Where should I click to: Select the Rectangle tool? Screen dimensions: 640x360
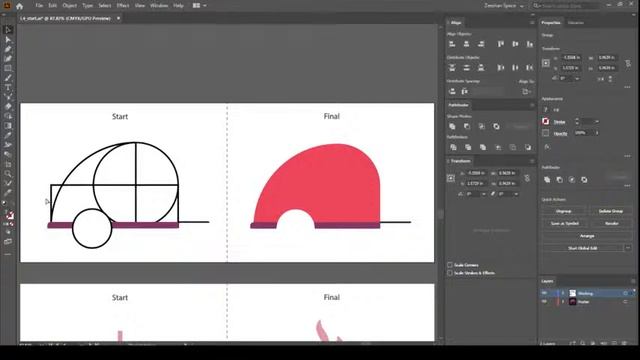pos(8,68)
